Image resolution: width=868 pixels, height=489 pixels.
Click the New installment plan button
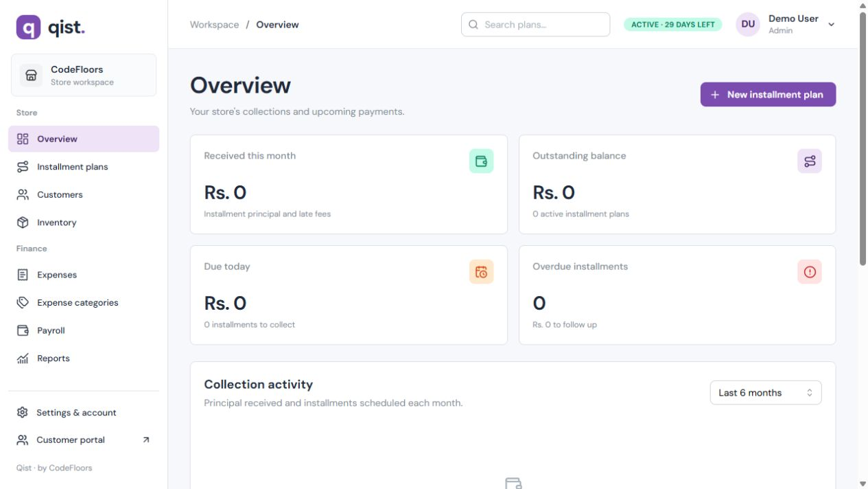pos(768,95)
